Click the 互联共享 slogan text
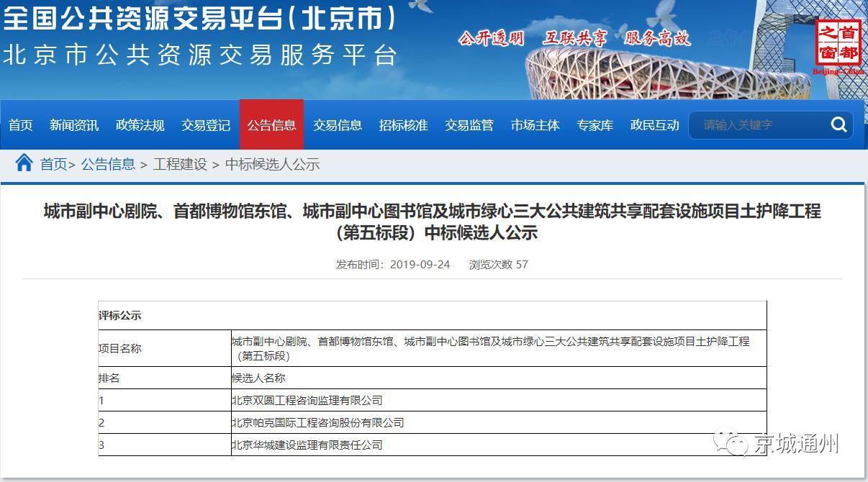The height and width of the screenshot is (482, 868). 575,38
